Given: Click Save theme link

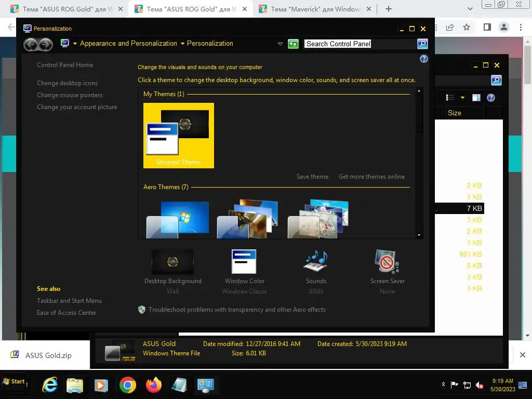Looking at the screenshot, I should (x=312, y=177).
